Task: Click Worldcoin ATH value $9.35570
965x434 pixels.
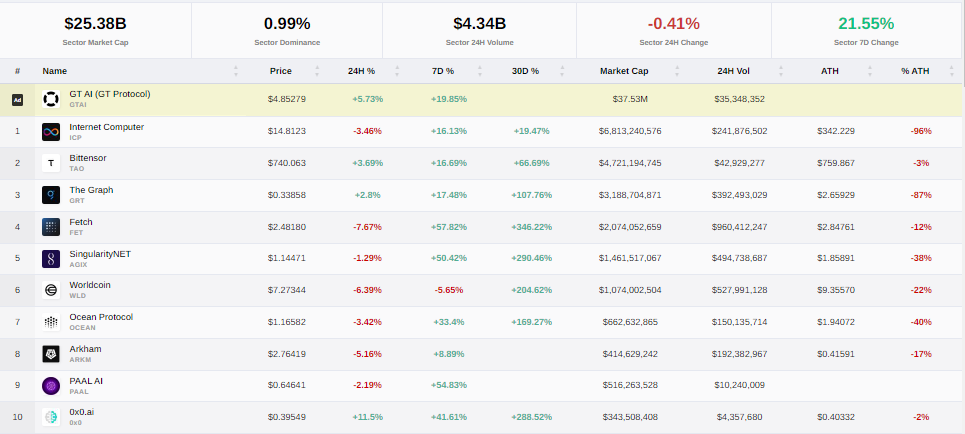Action: [836, 290]
